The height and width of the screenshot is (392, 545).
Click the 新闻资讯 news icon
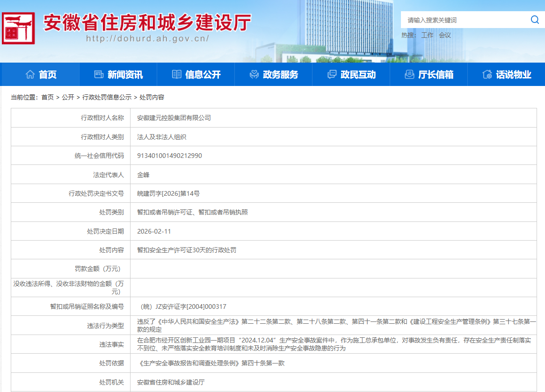(x=99, y=74)
